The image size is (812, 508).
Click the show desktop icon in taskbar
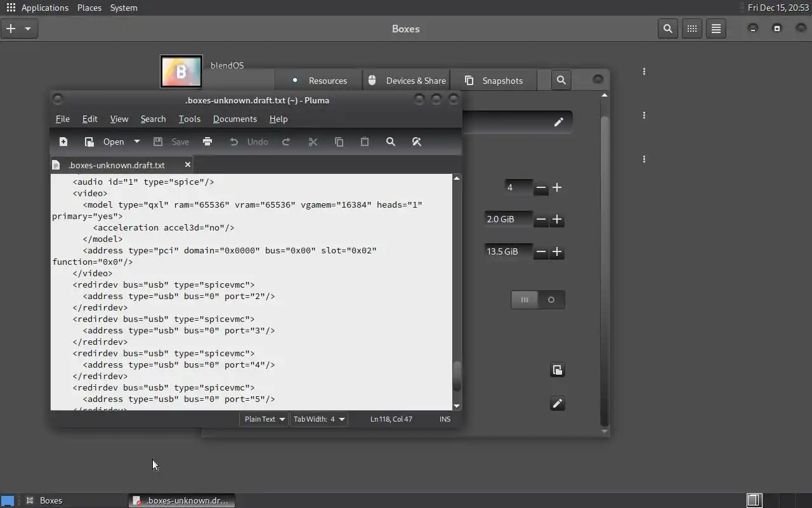(x=8, y=500)
